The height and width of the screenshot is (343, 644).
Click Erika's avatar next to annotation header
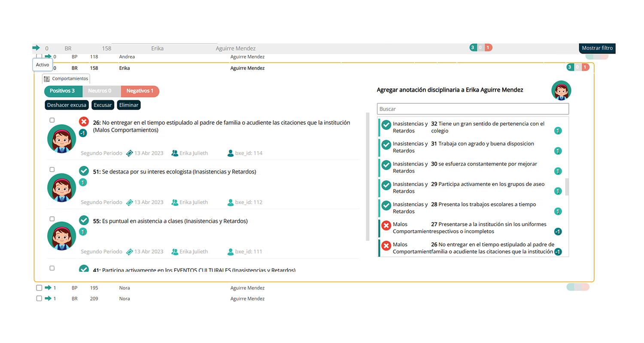[x=561, y=90]
